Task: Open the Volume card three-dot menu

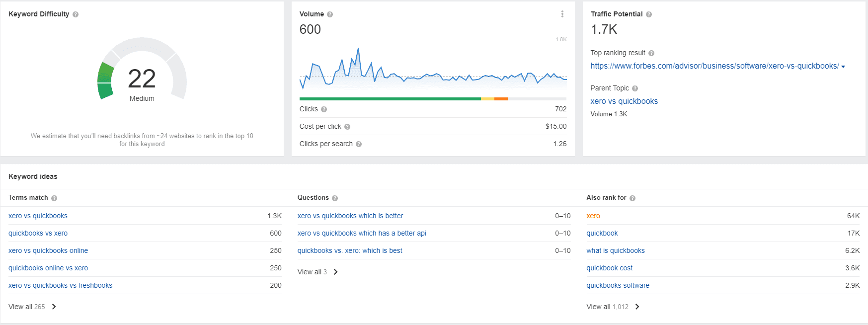Action: coord(562,14)
